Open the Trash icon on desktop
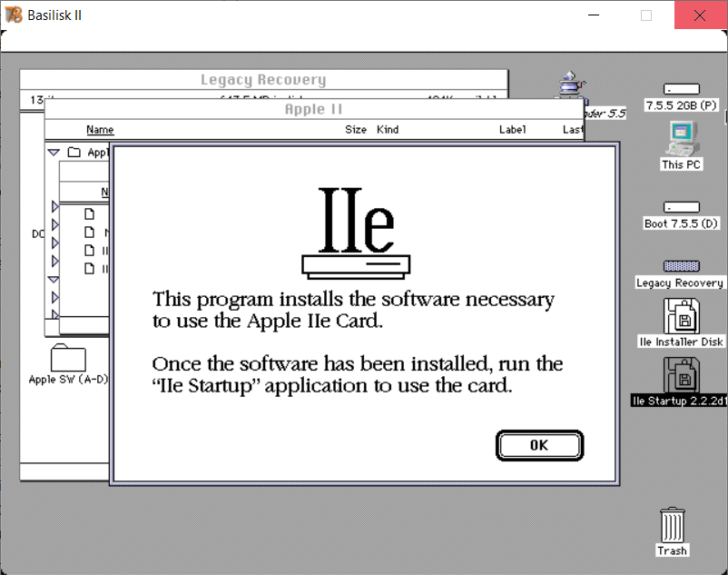 (673, 525)
